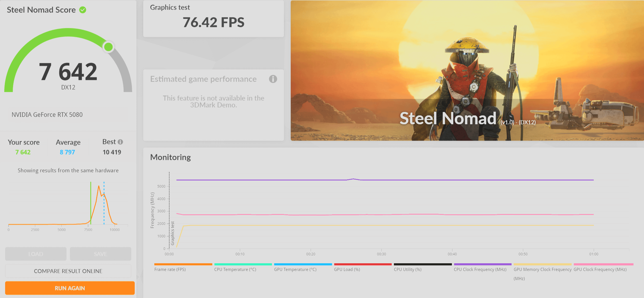Viewport: 644px width, 298px height.
Task: Click the Best score info icon
Action: 121,142
